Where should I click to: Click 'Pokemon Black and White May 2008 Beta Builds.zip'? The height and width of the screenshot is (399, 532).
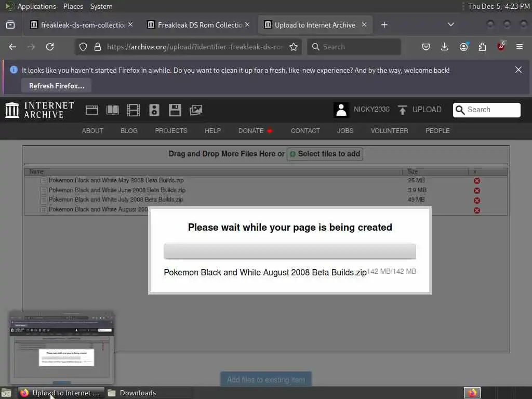tap(116, 180)
